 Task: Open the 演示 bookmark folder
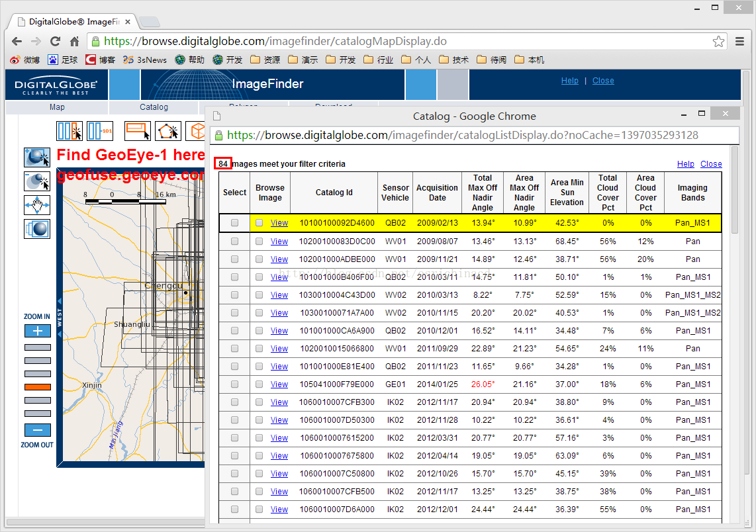point(303,60)
